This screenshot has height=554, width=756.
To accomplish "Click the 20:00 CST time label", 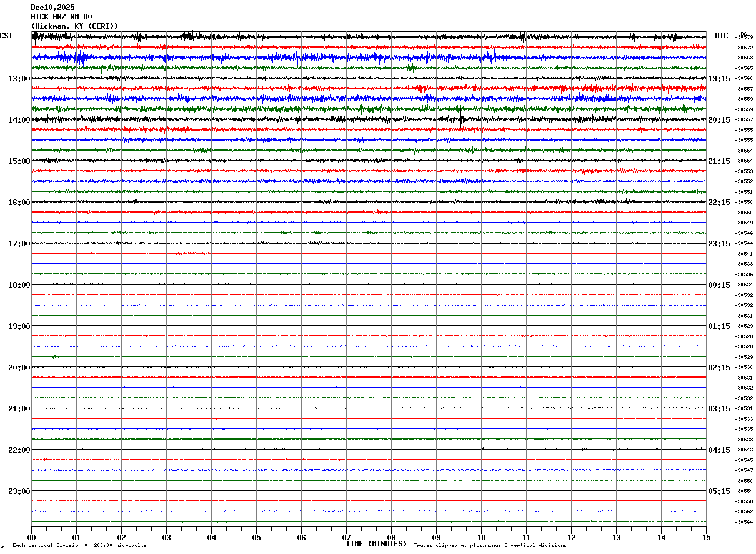I will click(x=19, y=368).
